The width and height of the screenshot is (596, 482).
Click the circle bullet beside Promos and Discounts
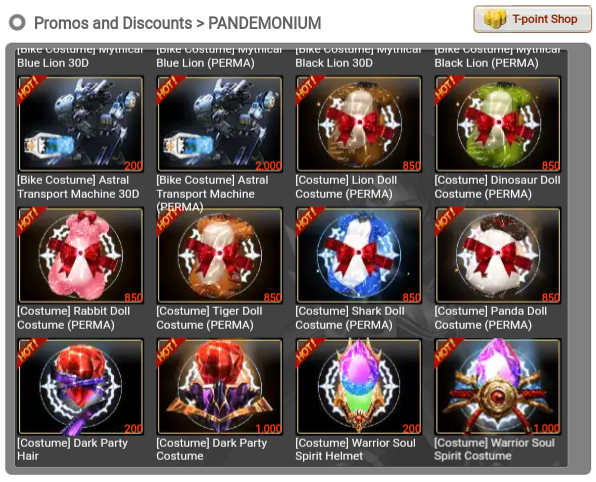tap(17, 22)
